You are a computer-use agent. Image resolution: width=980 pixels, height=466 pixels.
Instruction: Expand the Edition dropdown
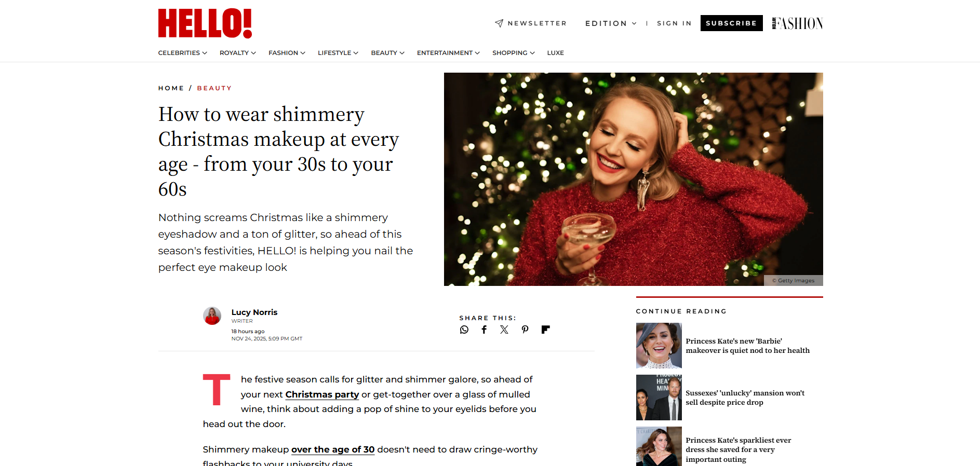(x=611, y=23)
